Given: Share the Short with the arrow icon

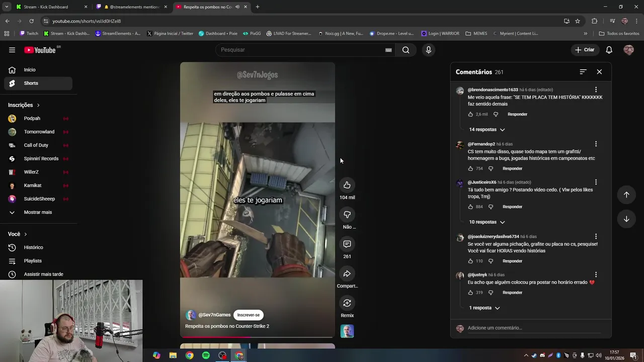Looking at the screenshot, I should click(x=347, y=274).
